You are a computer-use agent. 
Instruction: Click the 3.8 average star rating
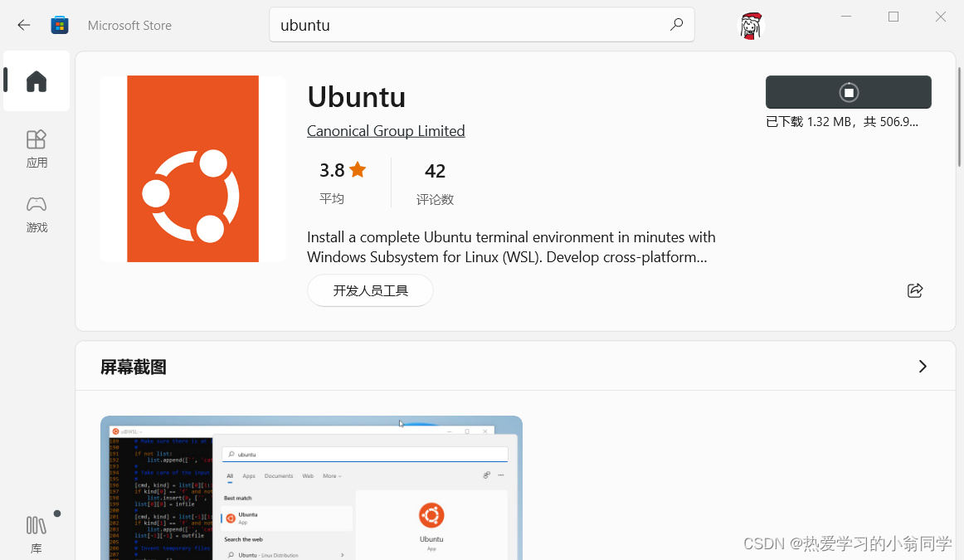[342, 182]
